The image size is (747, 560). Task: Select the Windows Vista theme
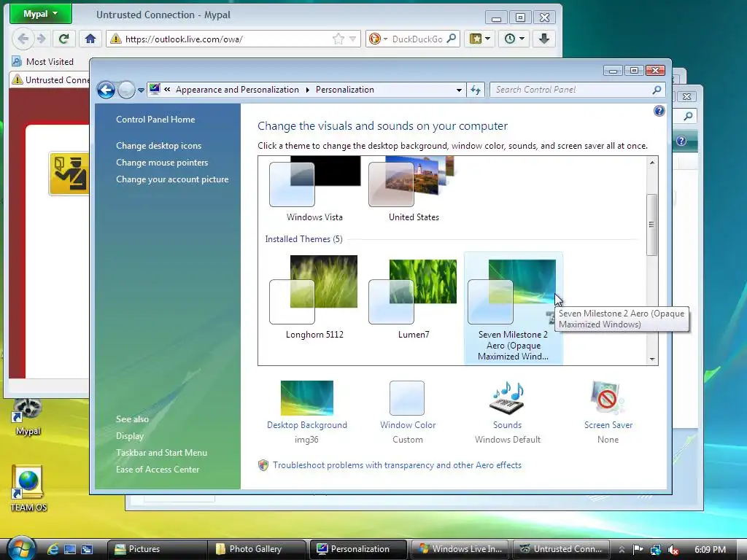314,190
